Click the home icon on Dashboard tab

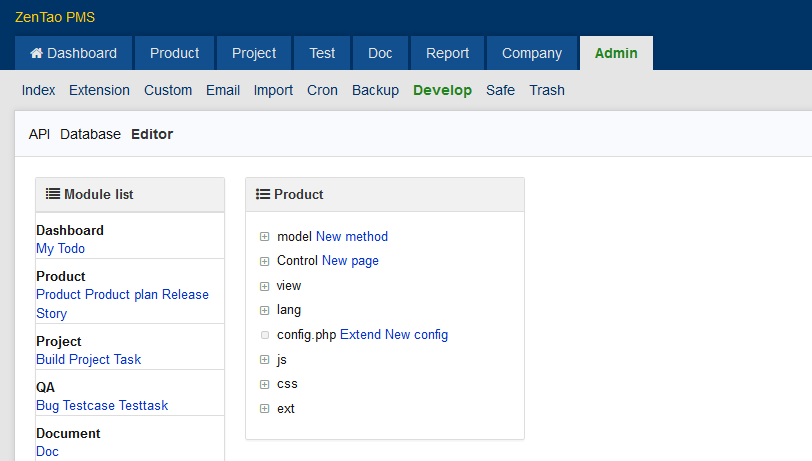tap(37, 53)
